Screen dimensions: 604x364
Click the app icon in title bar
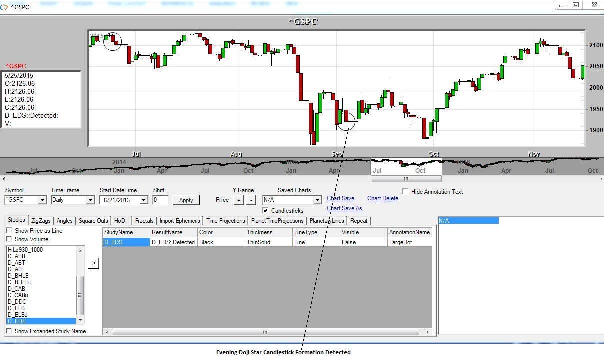(4, 7)
